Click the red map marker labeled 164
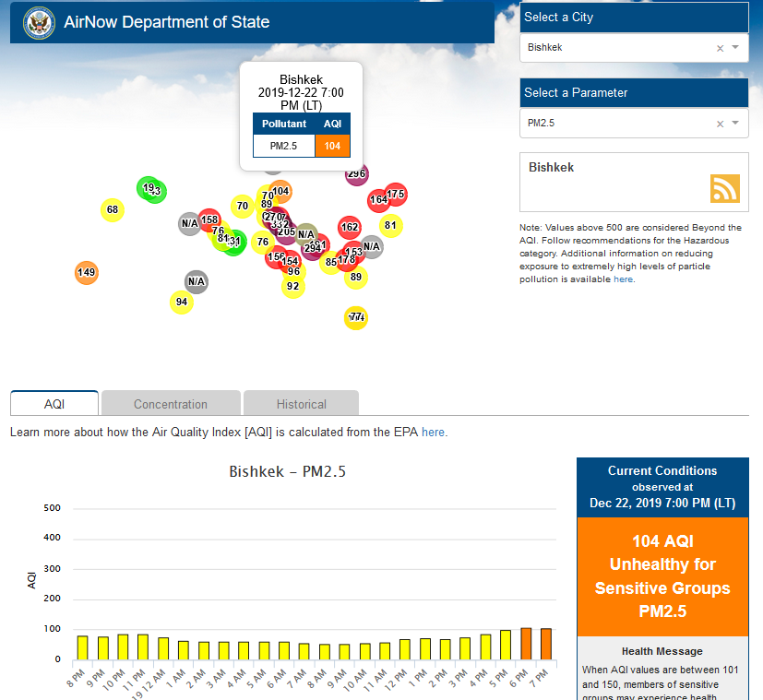The height and width of the screenshot is (700, 763). click(377, 200)
